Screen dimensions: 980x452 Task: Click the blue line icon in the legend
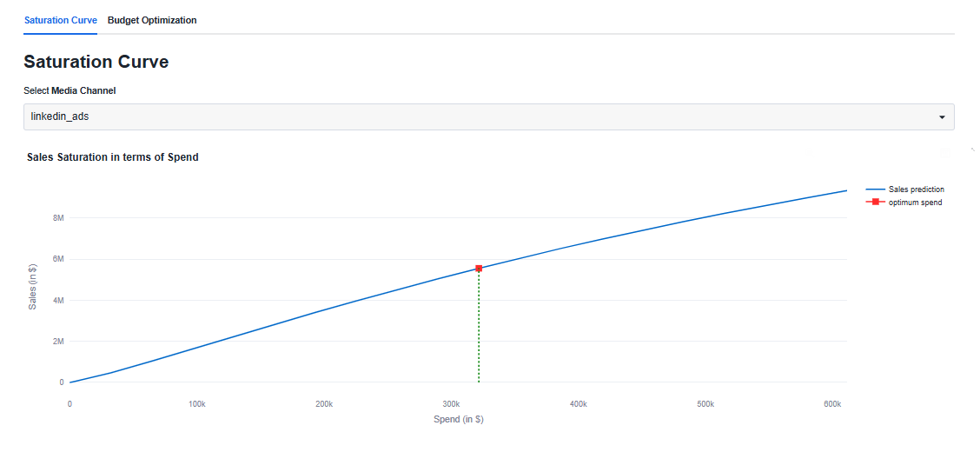coord(875,189)
